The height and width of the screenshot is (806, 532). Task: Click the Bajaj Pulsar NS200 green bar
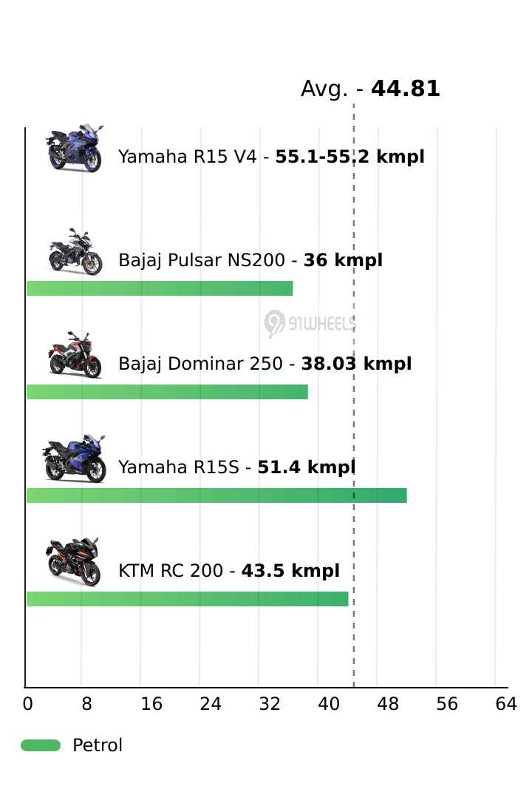pyautogui.click(x=160, y=288)
